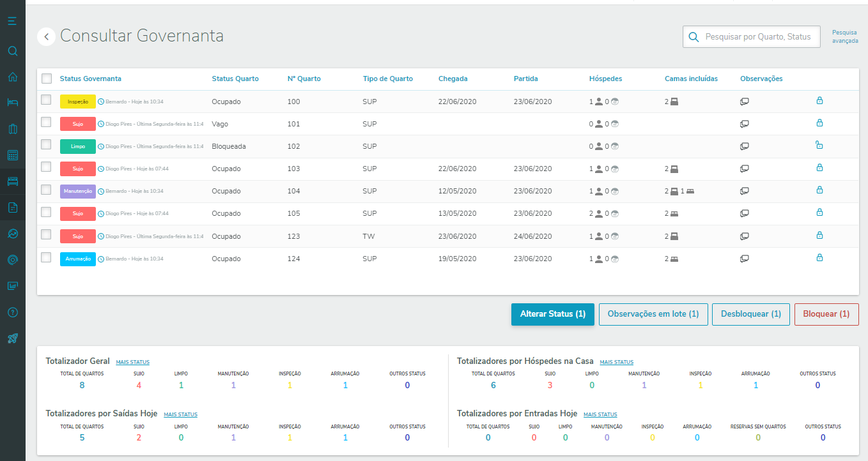
Task: Click the sidebar search magnifier icon
Action: (x=12, y=51)
